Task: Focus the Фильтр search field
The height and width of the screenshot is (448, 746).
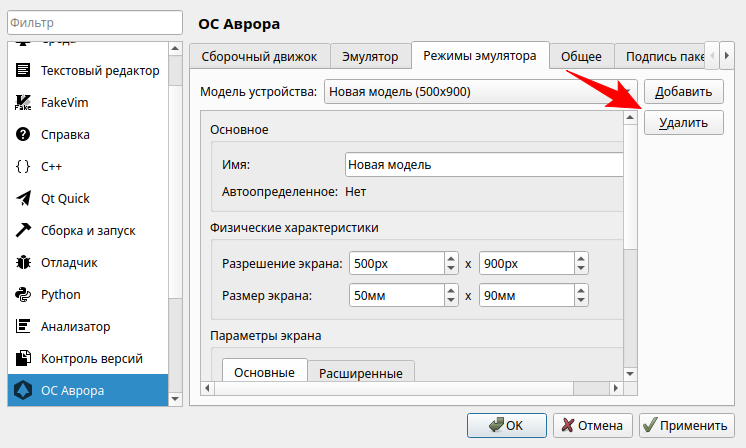Action: point(95,22)
